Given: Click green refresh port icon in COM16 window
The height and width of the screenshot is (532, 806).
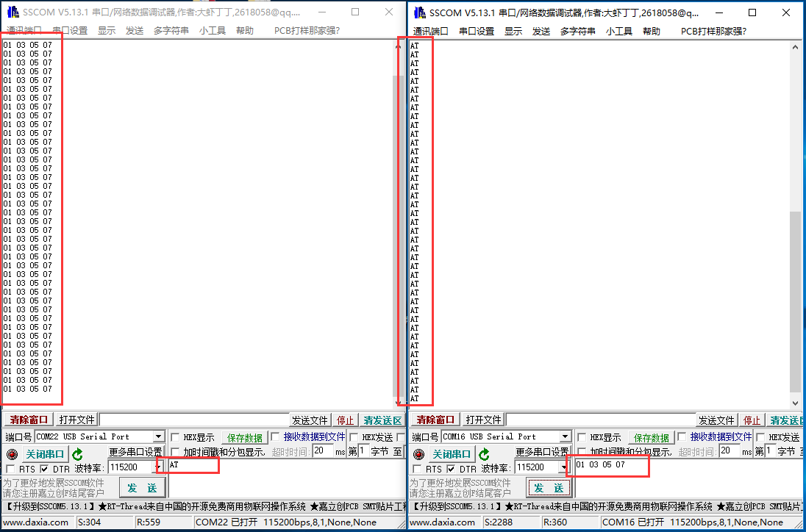Looking at the screenshot, I should pos(484,454).
